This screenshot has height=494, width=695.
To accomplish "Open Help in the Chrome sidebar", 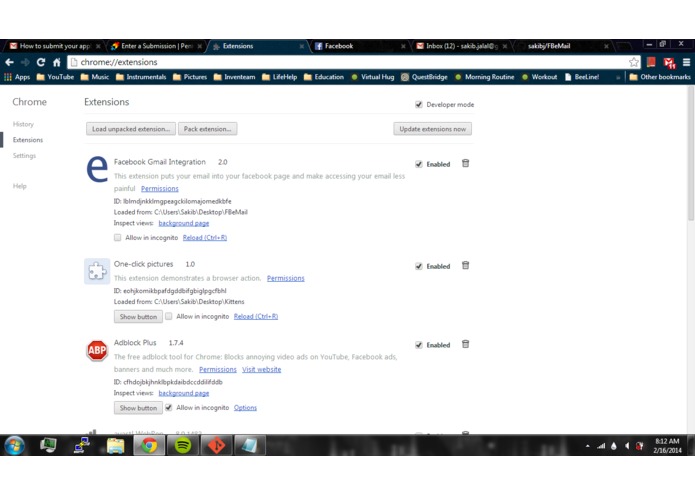I will [x=20, y=186].
